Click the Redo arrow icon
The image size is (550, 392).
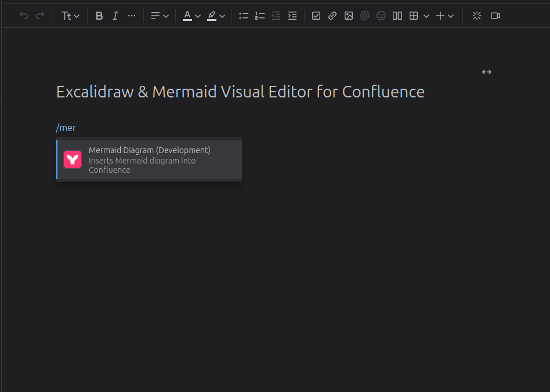click(x=40, y=16)
